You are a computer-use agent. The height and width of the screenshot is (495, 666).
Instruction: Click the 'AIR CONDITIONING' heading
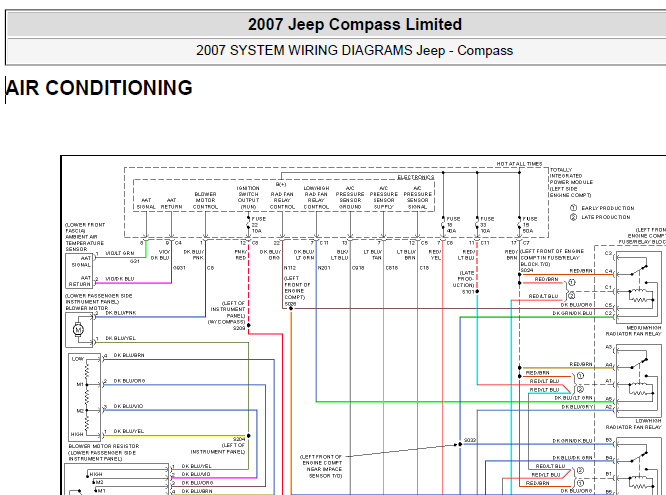point(99,88)
